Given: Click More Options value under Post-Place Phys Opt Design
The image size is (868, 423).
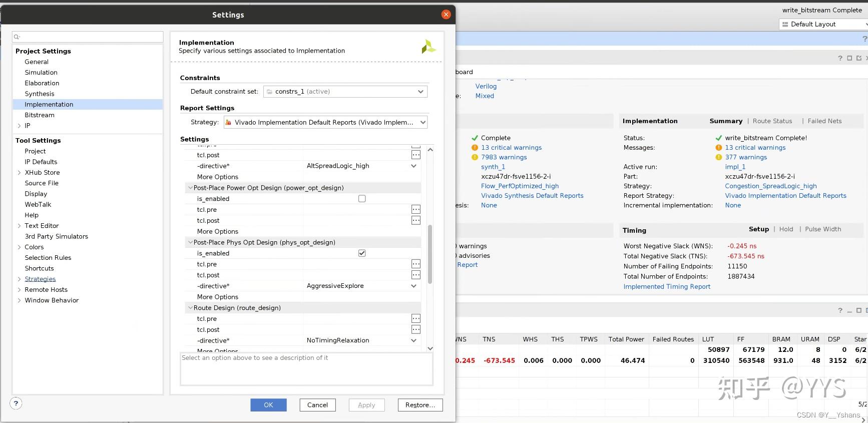Looking at the screenshot, I should [x=361, y=297].
